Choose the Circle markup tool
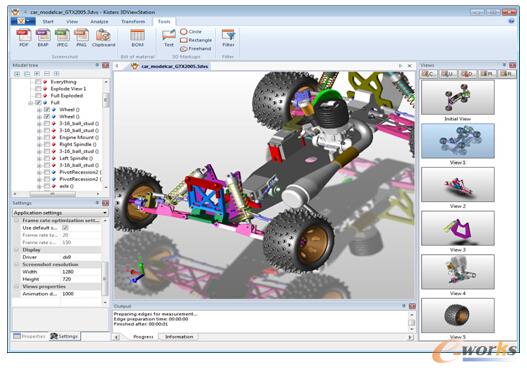 [x=191, y=32]
